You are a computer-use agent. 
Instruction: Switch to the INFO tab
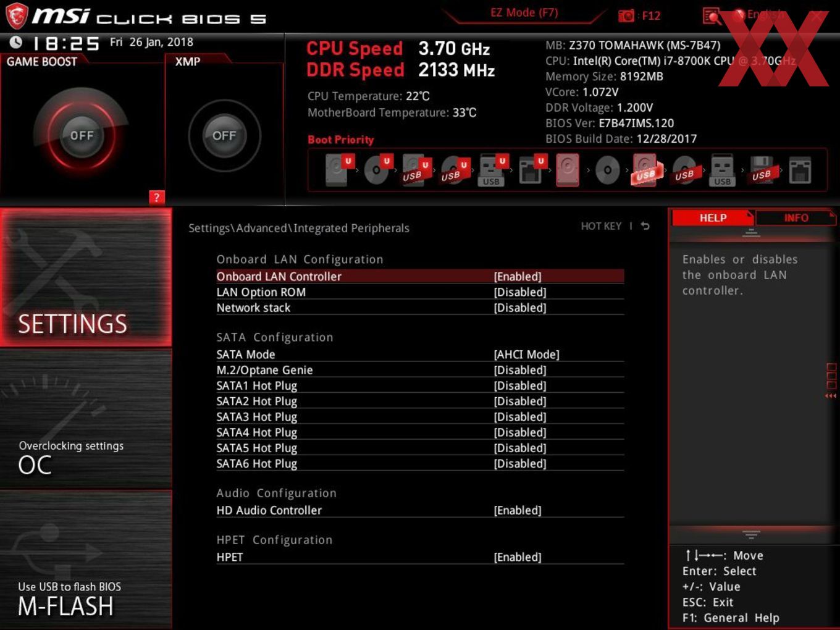pyautogui.click(x=796, y=217)
